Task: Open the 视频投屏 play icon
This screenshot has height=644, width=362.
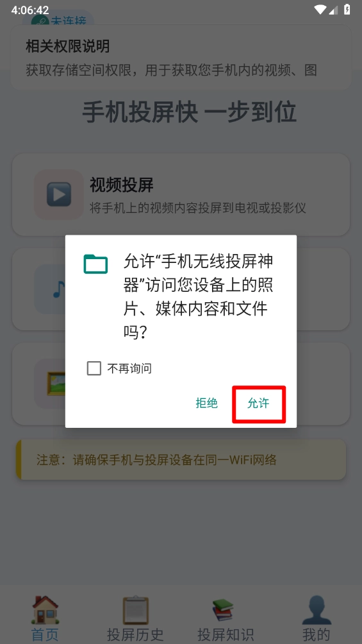Action: 59,195
